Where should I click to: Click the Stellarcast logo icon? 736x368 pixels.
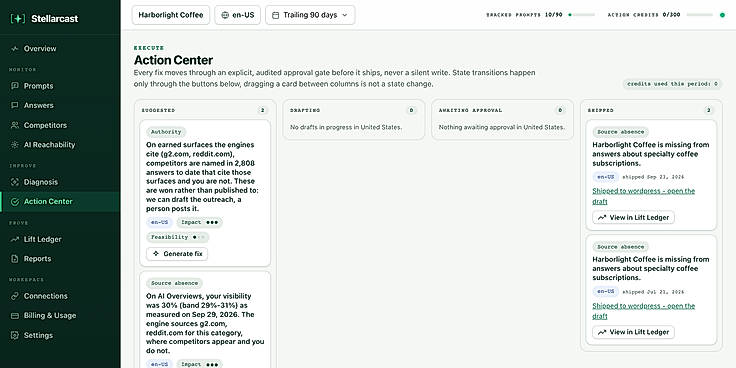18,19
